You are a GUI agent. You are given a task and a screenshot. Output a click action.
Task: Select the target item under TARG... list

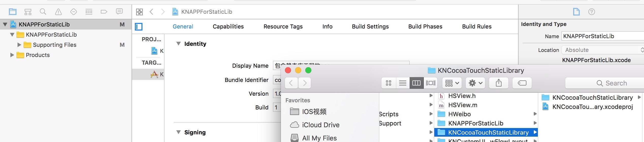[157, 74]
